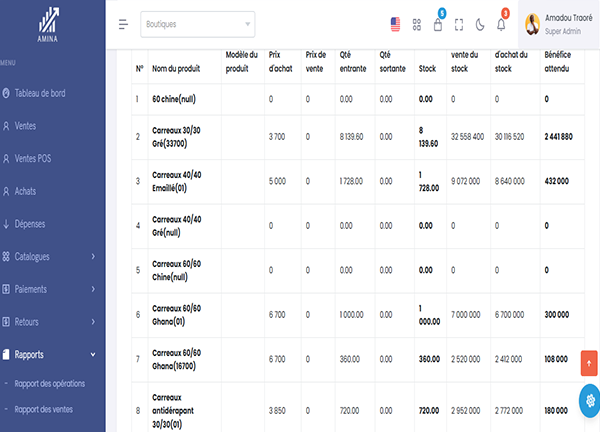Enter fullscreen mode via the header icon

(x=459, y=24)
